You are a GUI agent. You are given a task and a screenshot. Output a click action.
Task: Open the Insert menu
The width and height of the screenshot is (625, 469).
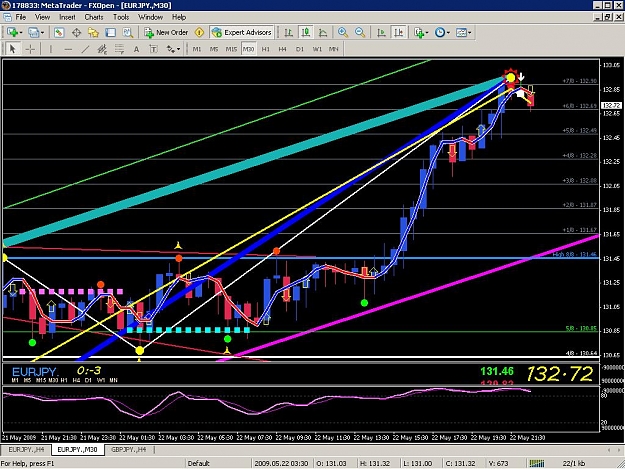[67, 17]
